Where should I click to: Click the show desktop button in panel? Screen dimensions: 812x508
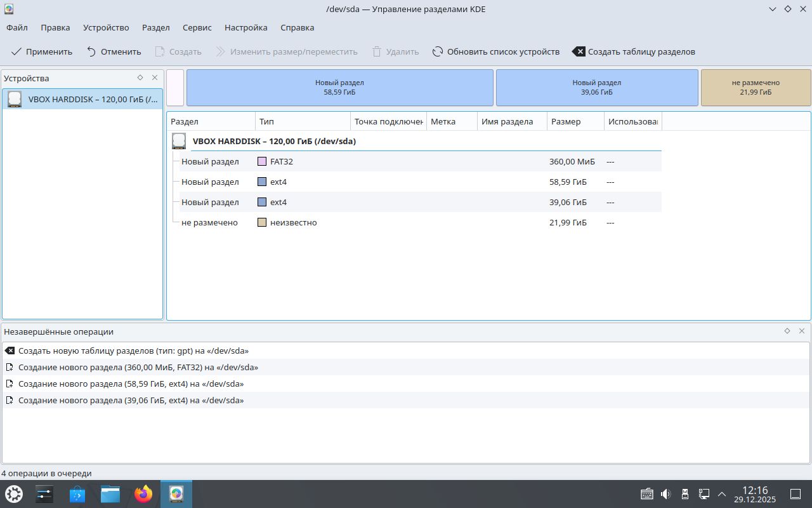point(796,494)
